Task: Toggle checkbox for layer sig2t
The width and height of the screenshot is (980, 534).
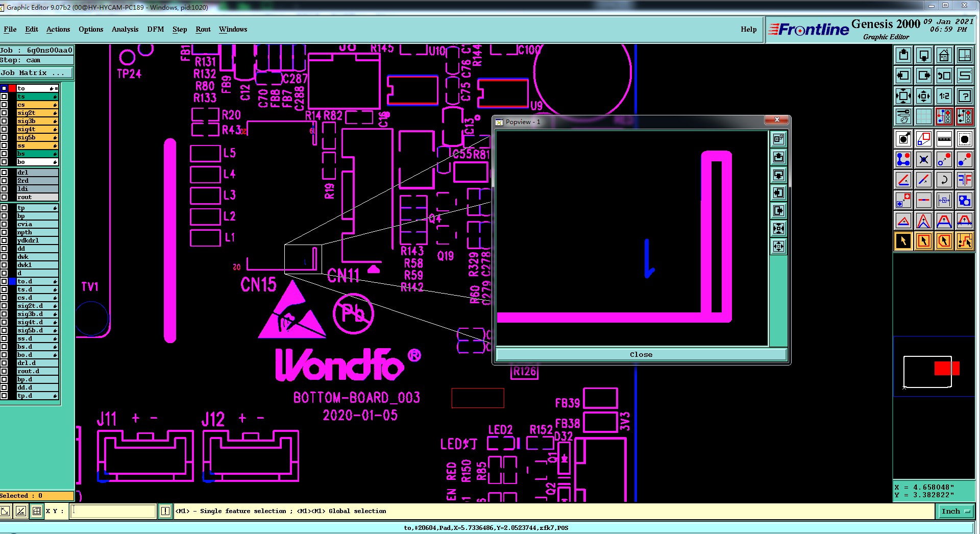Action: tap(4, 113)
